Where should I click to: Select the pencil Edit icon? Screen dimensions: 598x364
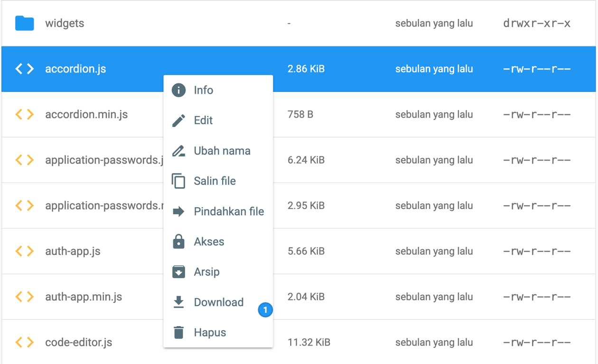point(178,120)
